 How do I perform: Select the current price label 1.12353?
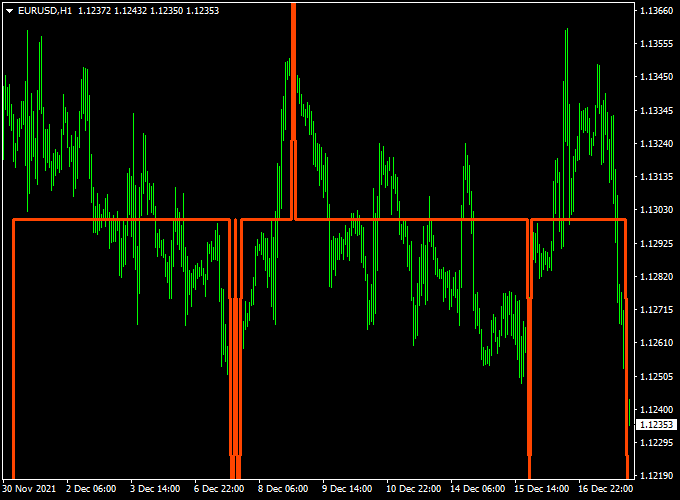tap(656, 425)
